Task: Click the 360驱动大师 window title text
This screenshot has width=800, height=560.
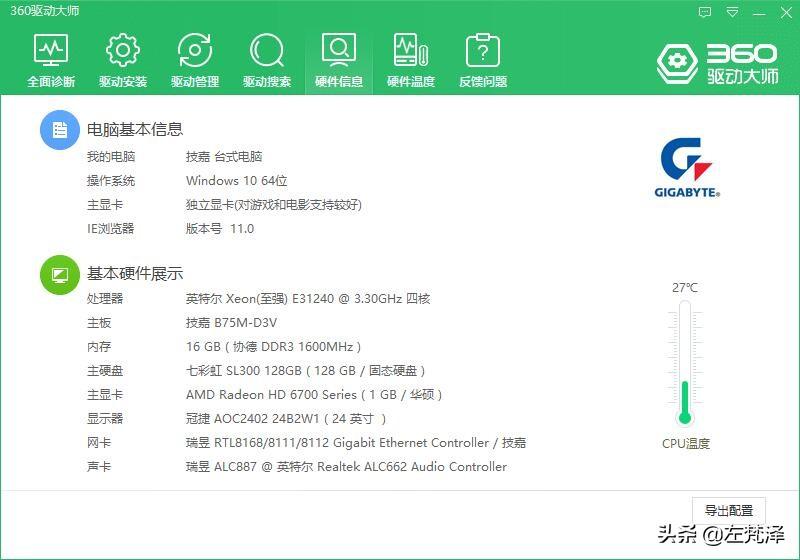Action: click(45, 11)
